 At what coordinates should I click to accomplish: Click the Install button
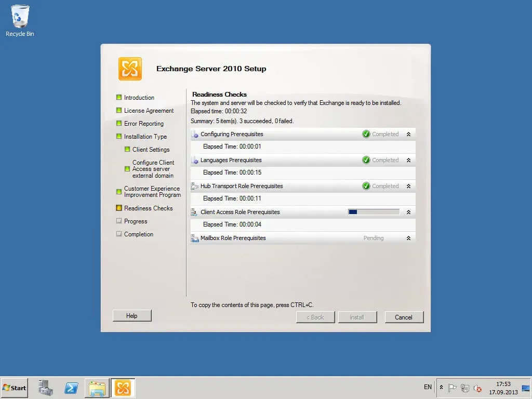(357, 317)
